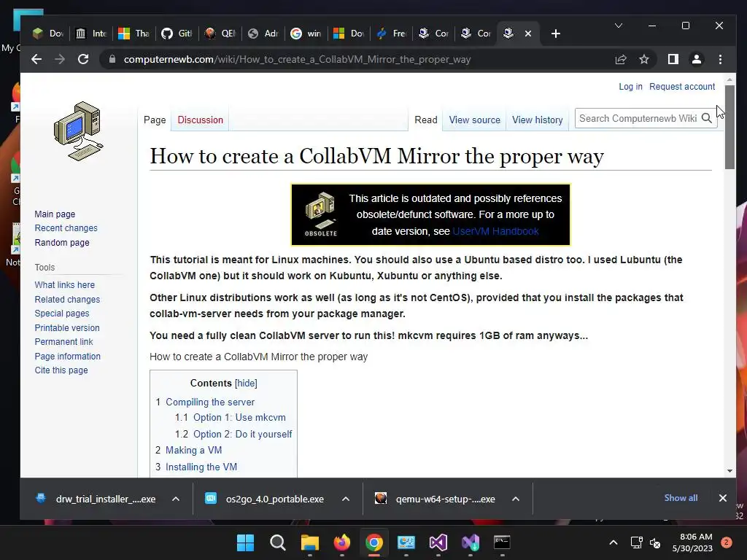The width and height of the screenshot is (747, 560).
Task: Bookmark this page with the star icon
Action: 644,59
